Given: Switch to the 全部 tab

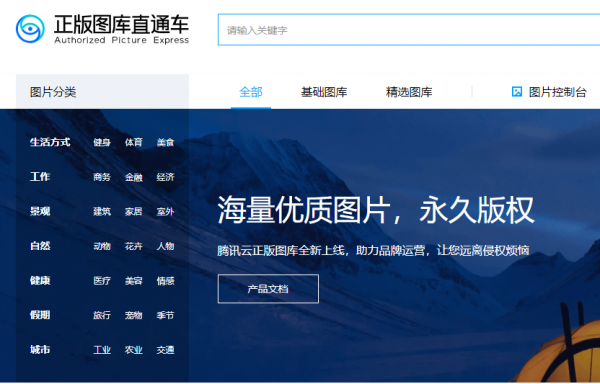Looking at the screenshot, I should coord(251,92).
